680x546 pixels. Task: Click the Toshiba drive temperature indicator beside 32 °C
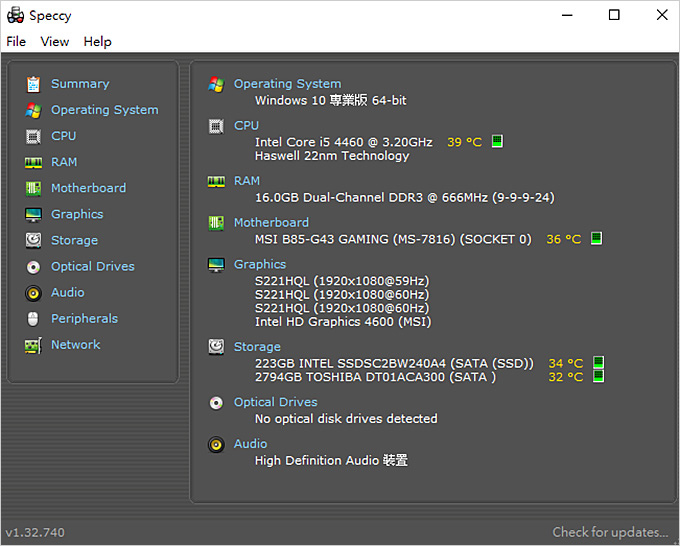point(598,376)
